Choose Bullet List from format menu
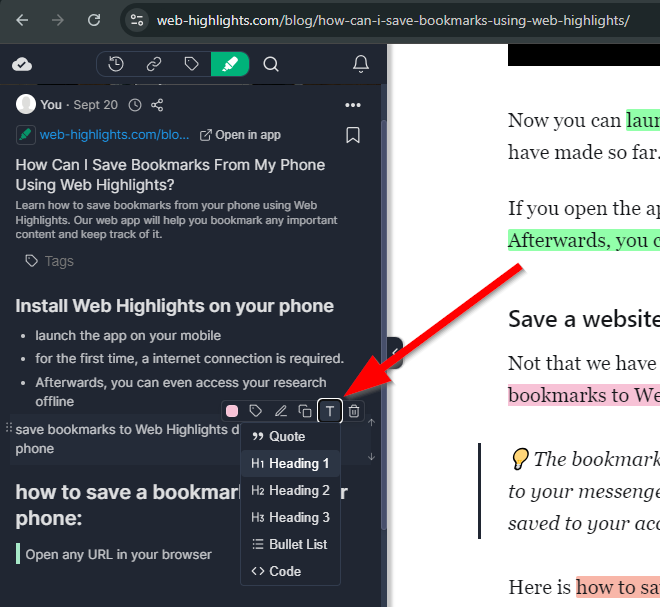This screenshot has height=607, width=660. 290,544
